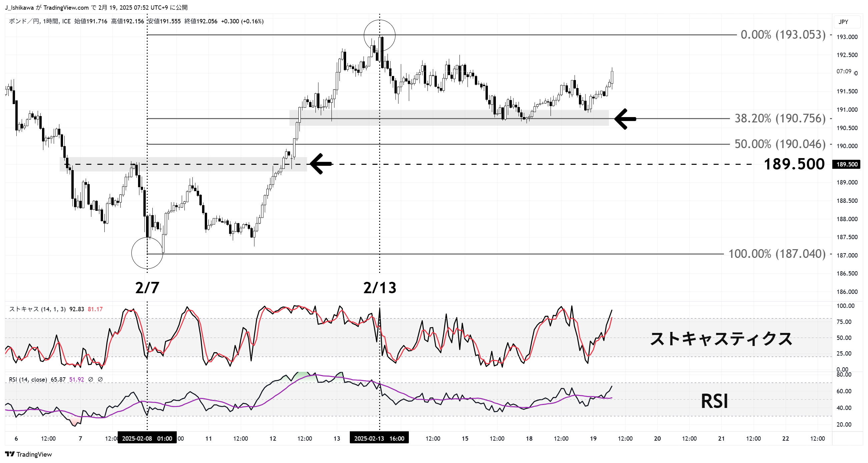Click the RSI value 65.87
The height and width of the screenshot is (463, 868).
click(58, 379)
